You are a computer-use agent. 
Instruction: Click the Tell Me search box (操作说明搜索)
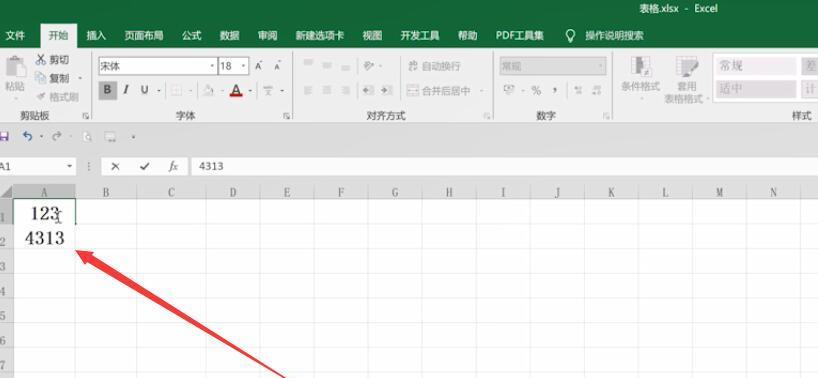tap(614, 35)
